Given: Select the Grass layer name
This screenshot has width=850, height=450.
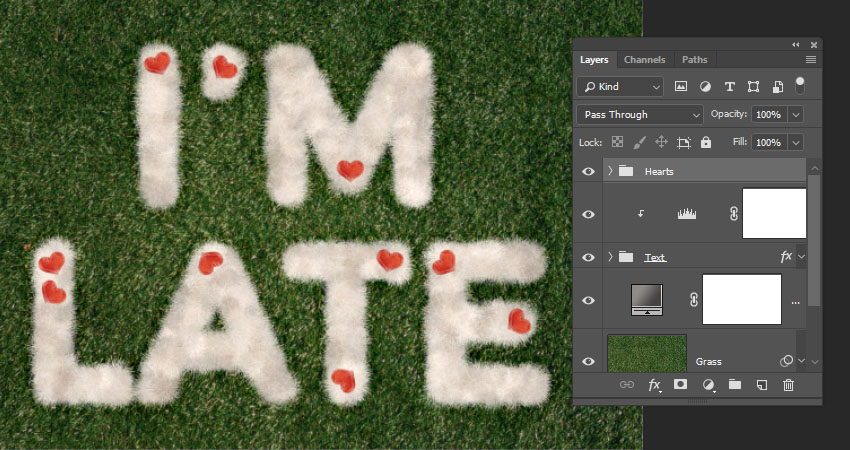Looking at the screenshot, I should tap(709, 362).
